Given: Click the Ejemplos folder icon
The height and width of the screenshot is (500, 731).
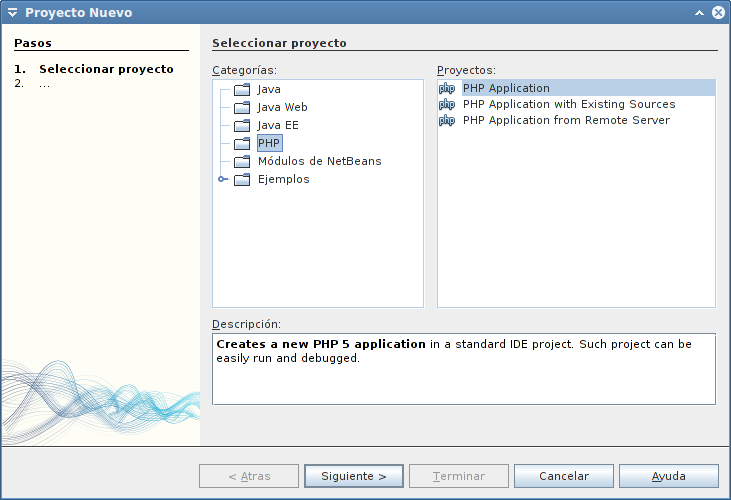Looking at the screenshot, I should pyautogui.click(x=242, y=179).
